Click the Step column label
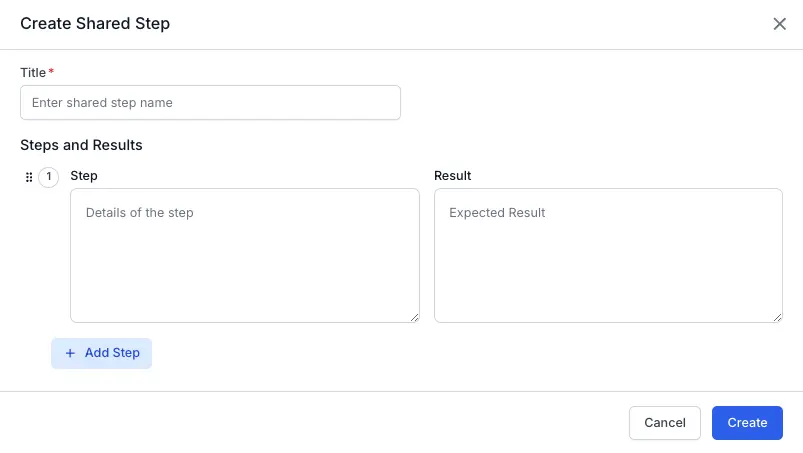 84,176
